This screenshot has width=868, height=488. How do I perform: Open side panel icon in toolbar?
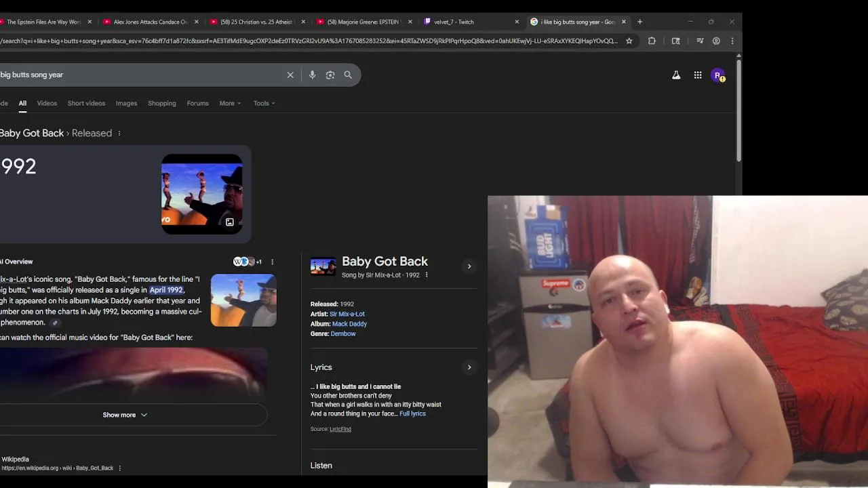[675, 41]
